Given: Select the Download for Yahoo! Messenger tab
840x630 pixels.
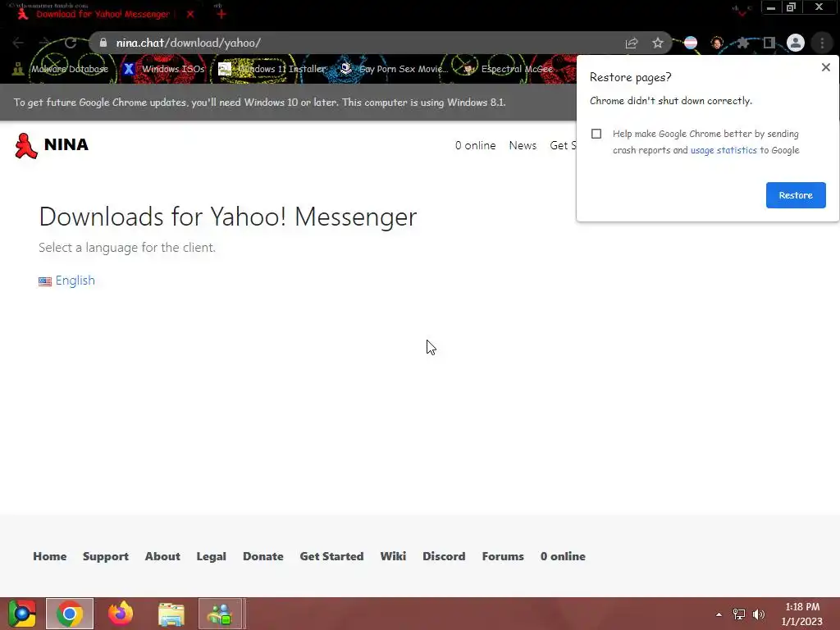Looking at the screenshot, I should [103, 14].
